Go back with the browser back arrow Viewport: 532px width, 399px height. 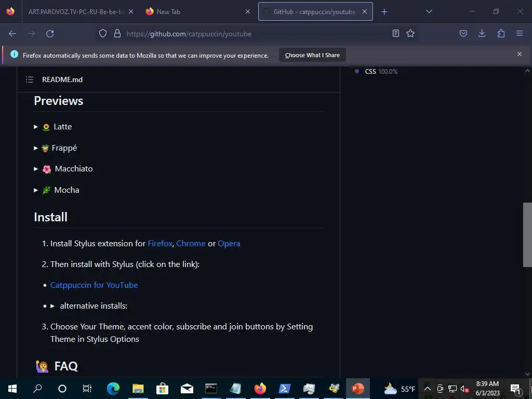tap(12, 34)
